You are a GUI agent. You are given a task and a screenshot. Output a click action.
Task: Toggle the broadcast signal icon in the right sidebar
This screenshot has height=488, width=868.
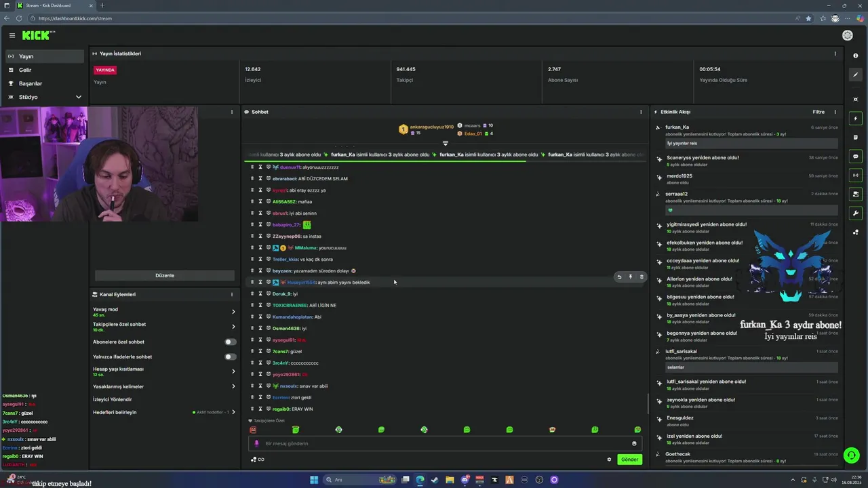coord(856,175)
